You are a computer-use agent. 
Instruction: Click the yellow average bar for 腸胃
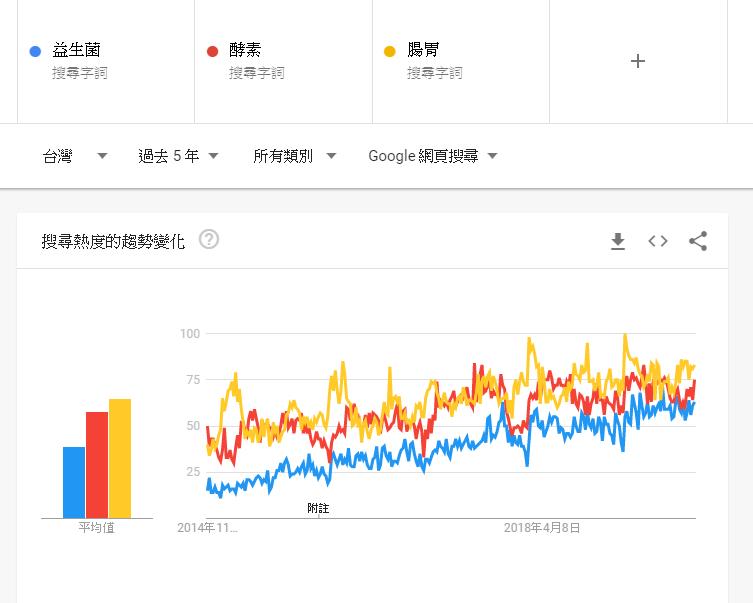[x=120, y=458]
